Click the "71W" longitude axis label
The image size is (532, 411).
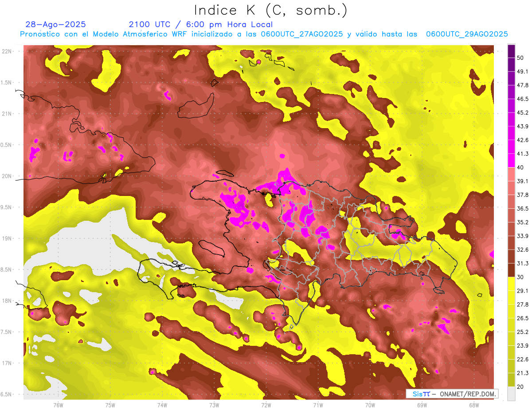click(318, 405)
